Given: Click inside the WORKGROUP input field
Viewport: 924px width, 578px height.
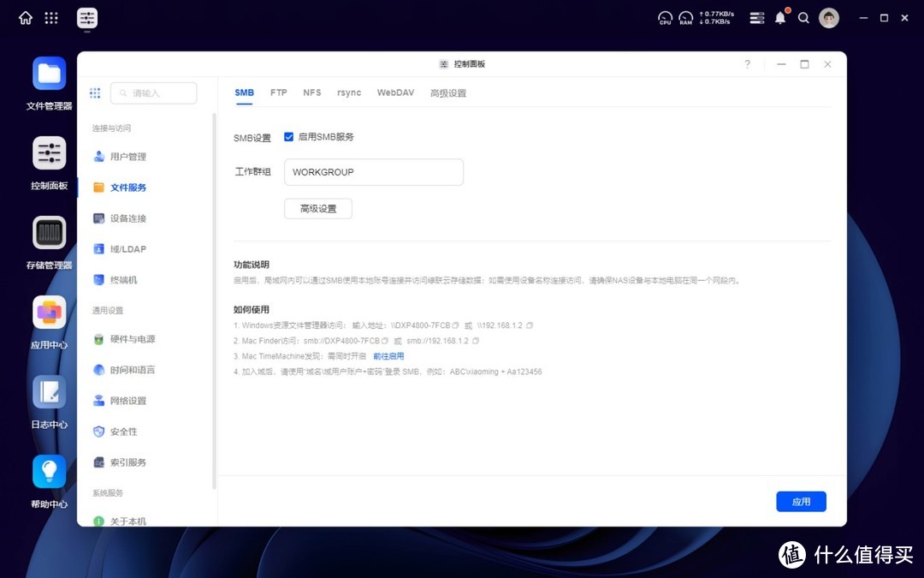Looking at the screenshot, I should point(373,172).
